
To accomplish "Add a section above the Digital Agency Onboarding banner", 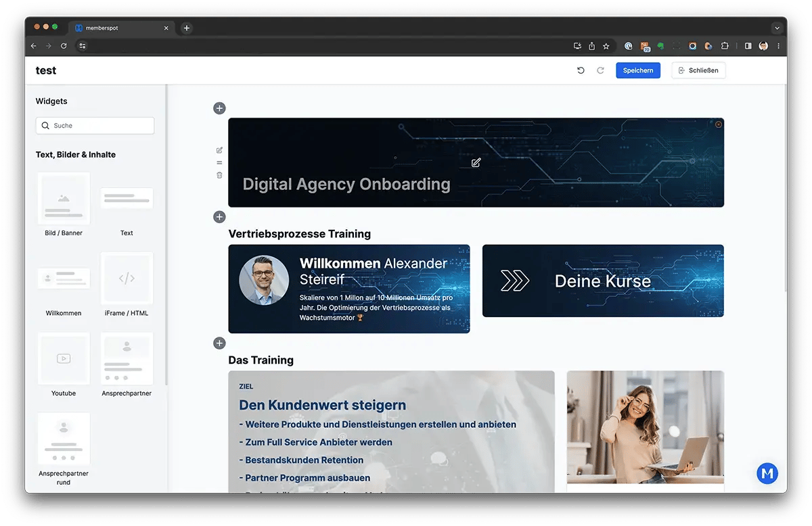I will pyautogui.click(x=219, y=108).
